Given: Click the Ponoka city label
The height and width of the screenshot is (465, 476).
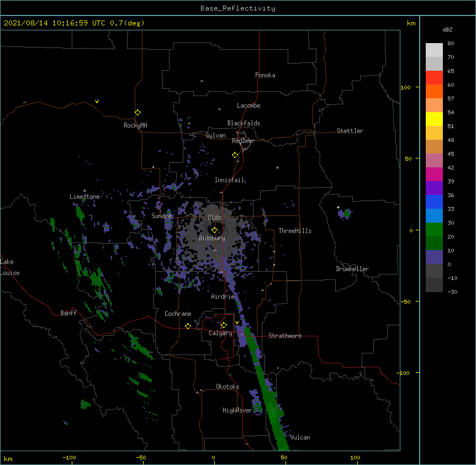Looking at the screenshot, I should tap(265, 75).
